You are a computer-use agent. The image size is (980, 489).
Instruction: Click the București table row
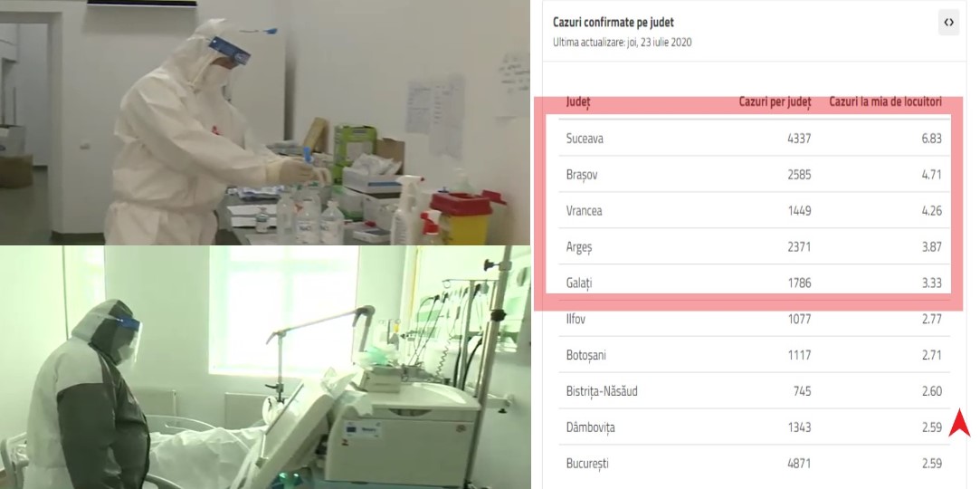755,464
